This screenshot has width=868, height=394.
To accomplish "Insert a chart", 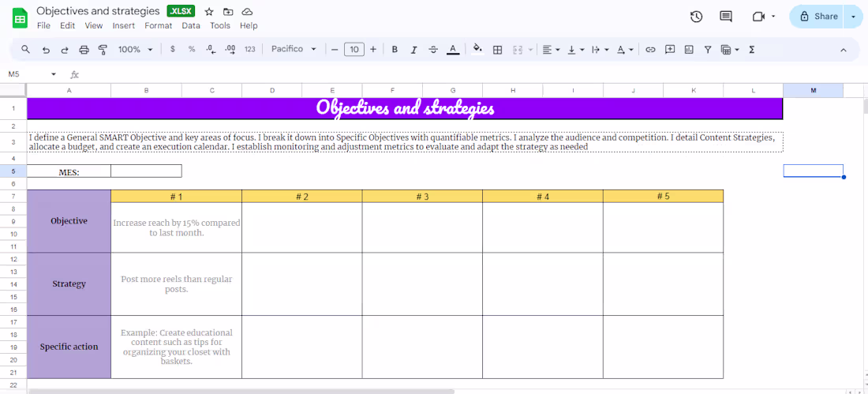I will pos(689,49).
